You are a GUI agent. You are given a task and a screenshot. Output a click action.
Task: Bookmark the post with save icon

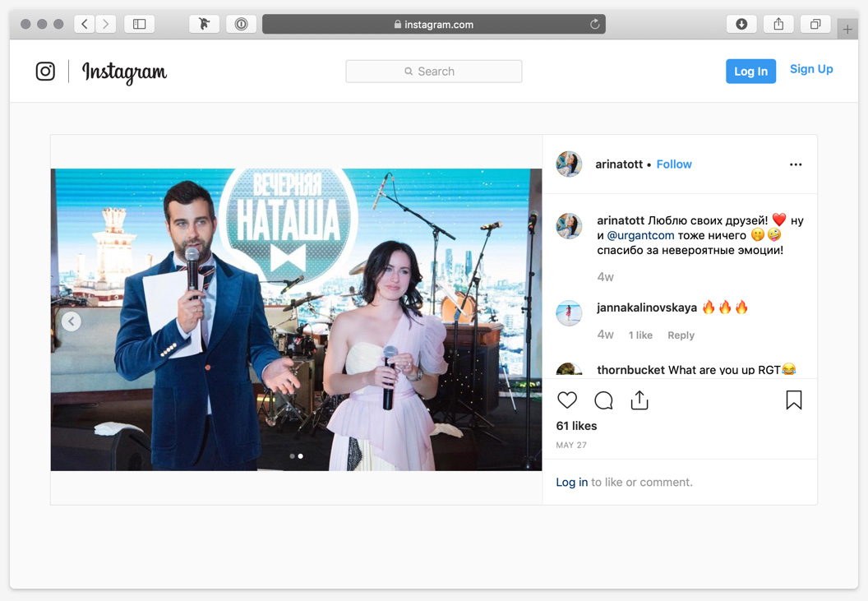[x=793, y=400]
